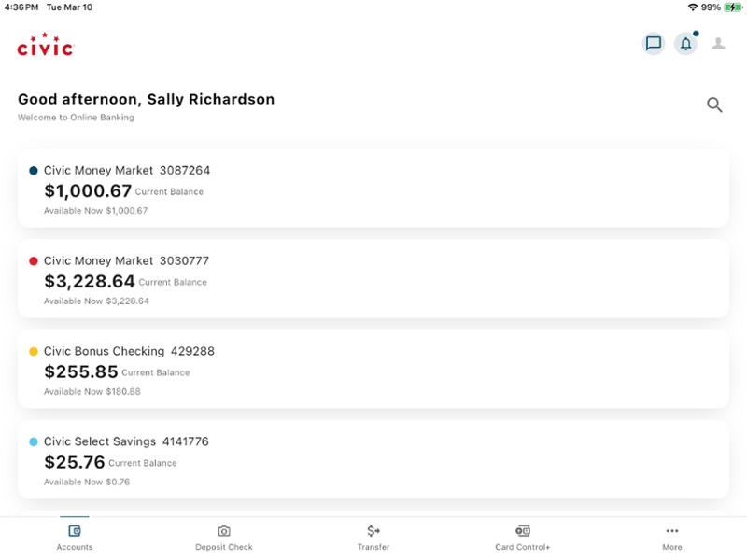747x560 pixels.
Task: Tap the Accounts wallet icon
Action: tap(75, 530)
